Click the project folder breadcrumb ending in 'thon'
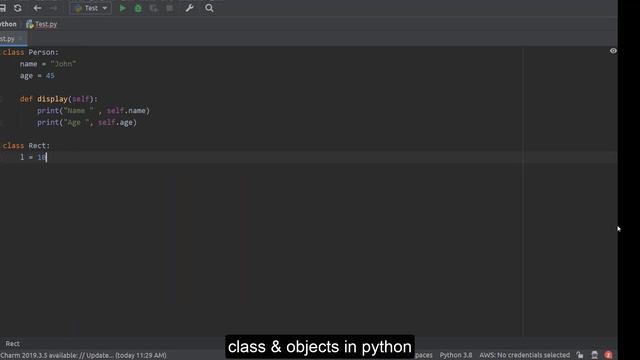640x360 pixels. click(x=8, y=24)
